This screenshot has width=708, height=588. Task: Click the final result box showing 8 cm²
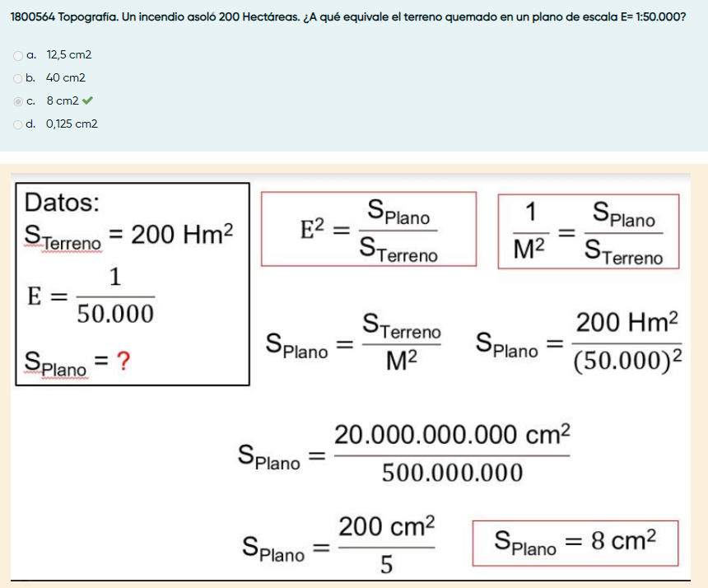click(x=575, y=544)
